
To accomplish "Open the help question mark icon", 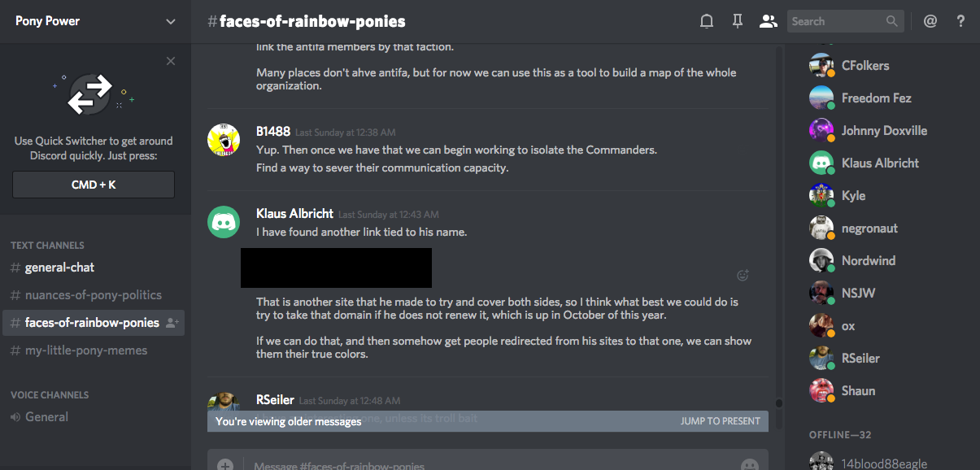I will 960,22.
